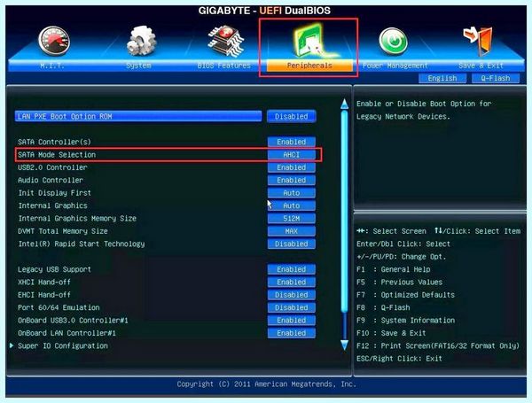
Task: Click the F9 System Information help text
Action: [x=405, y=321]
